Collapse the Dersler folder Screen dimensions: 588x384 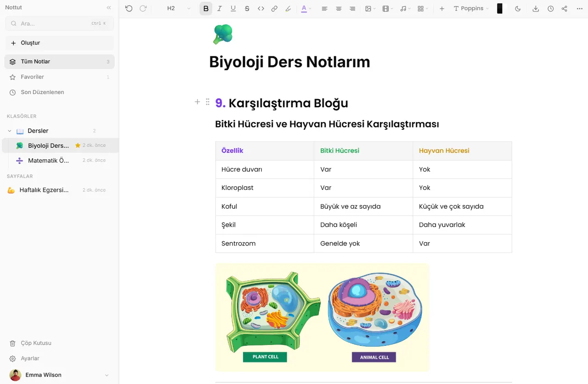pos(9,130)
